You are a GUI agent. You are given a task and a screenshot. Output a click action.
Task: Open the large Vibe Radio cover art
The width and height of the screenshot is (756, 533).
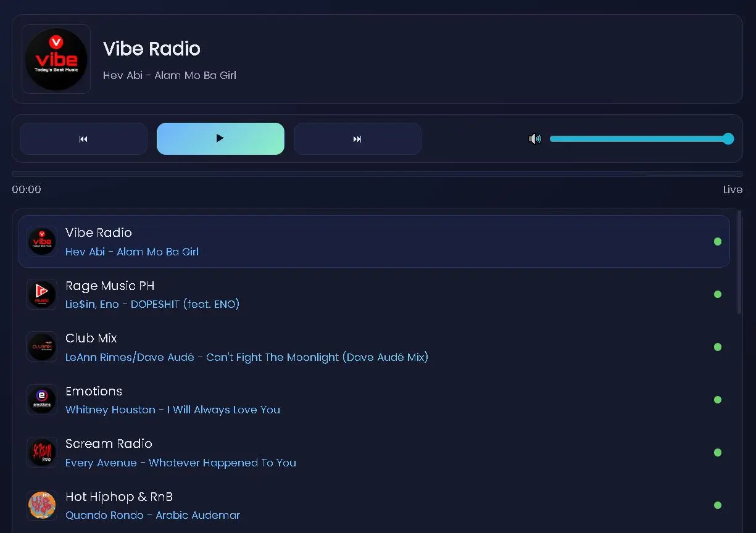click(56, 59)
